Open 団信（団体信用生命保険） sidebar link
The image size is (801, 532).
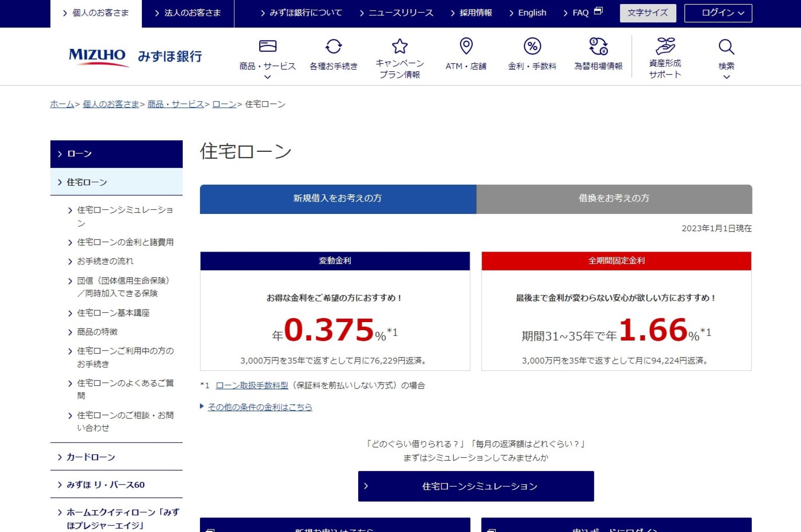123,287
